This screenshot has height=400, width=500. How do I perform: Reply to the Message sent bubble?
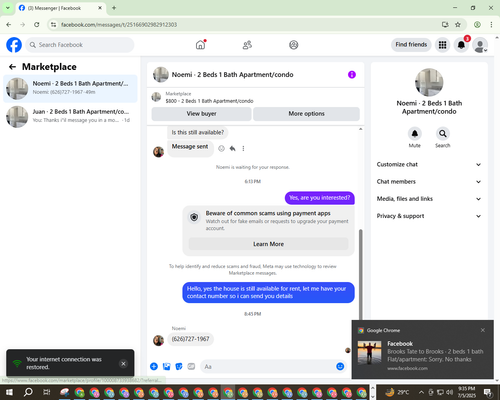pyautogui.click(x=233, y=149)
